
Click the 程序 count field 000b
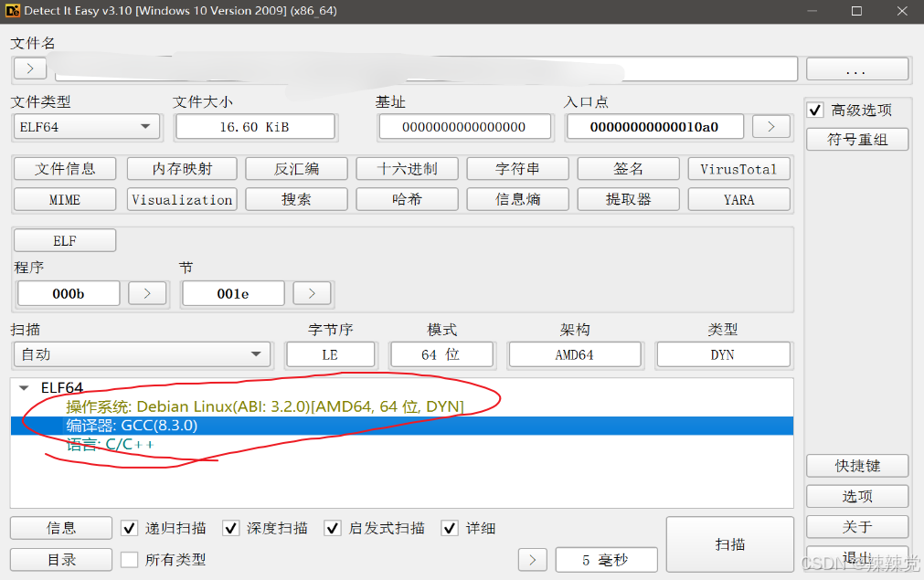pyautogui.click(x=69, y=293)
